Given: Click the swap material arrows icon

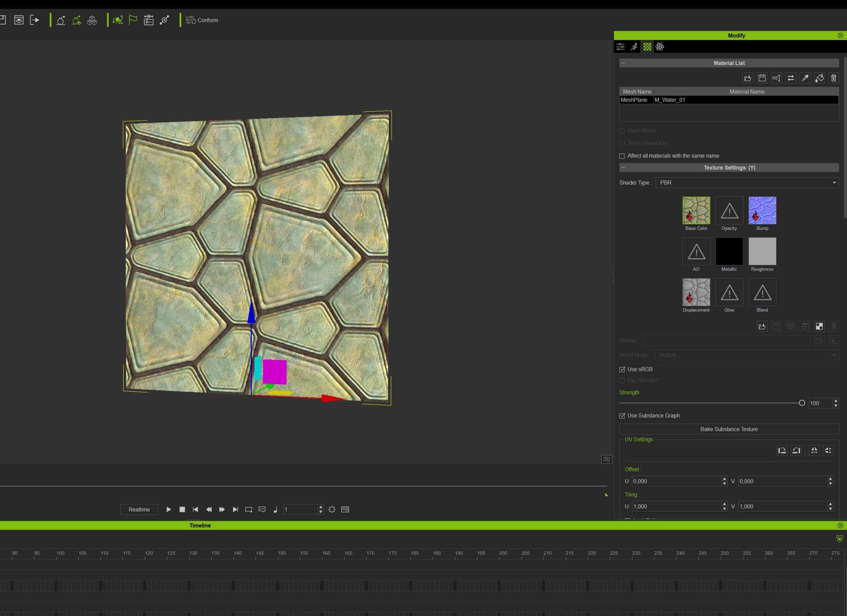Looking at the screenshot, I should pyautogui.click(x=791, y=78).
